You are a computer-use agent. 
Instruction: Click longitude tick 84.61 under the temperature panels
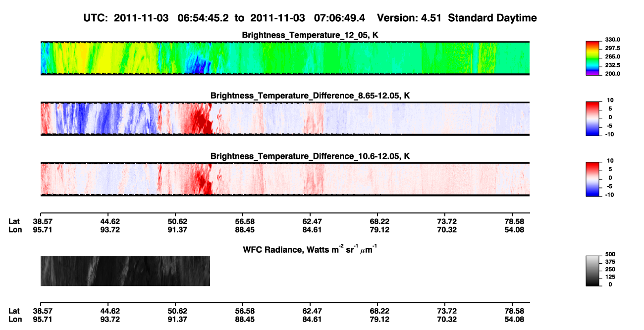(x=313, y=230)
